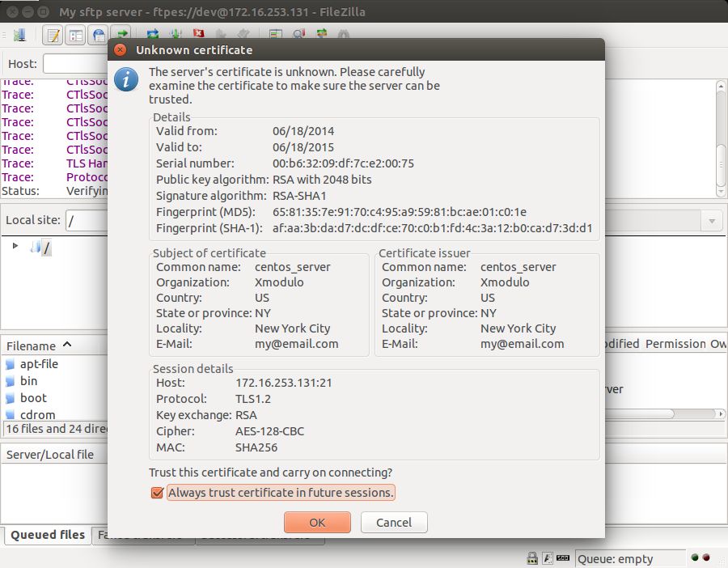Click the serial number value
This screenshot has height=568, width=728.
tap(343, 163)
